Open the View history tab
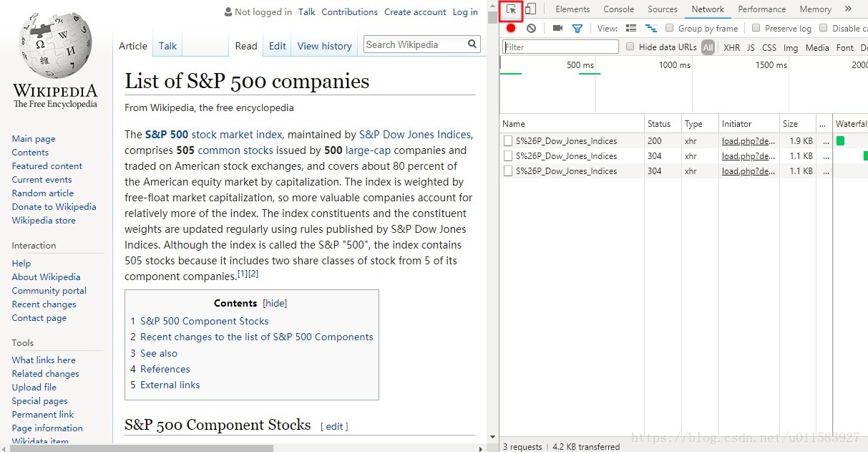The width and height of the screenshot is (868, 452). click(x=325, y=46)
